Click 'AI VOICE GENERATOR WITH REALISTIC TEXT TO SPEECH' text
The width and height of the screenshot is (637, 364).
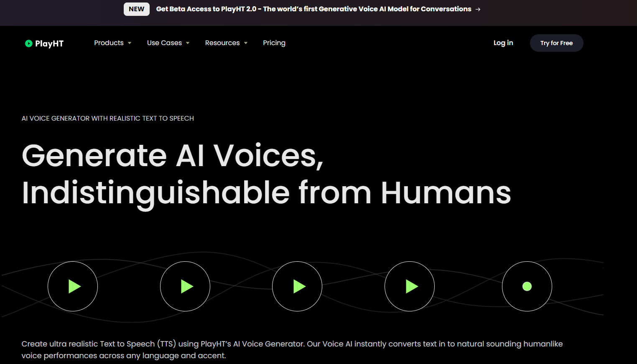click(x=108, y=119)
